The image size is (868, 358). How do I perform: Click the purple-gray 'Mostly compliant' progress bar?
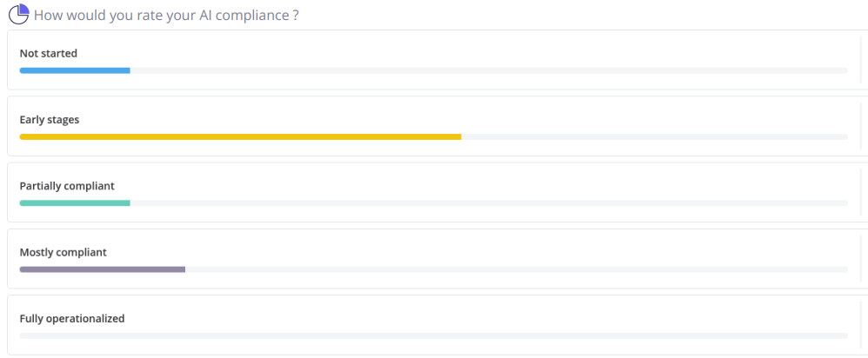pyautogui.click(x=103, y=269)
